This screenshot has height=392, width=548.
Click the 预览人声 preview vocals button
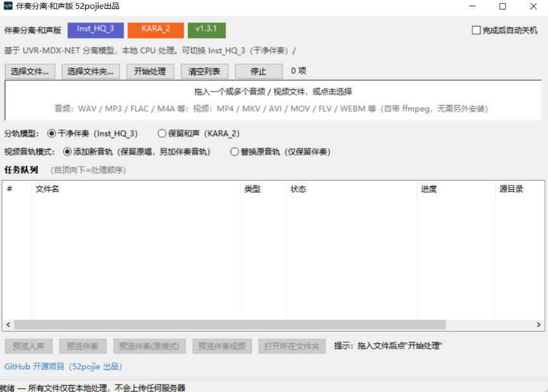(28, 346)
